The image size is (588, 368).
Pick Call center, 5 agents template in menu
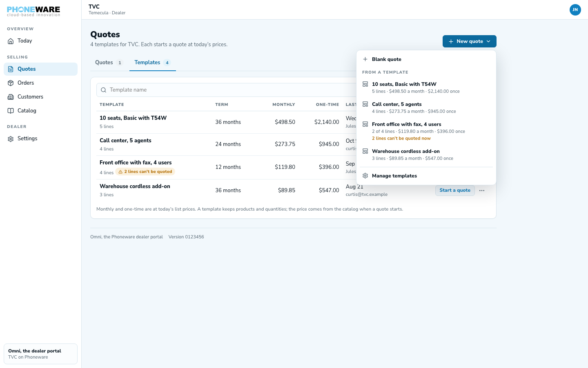click(426, 108)
